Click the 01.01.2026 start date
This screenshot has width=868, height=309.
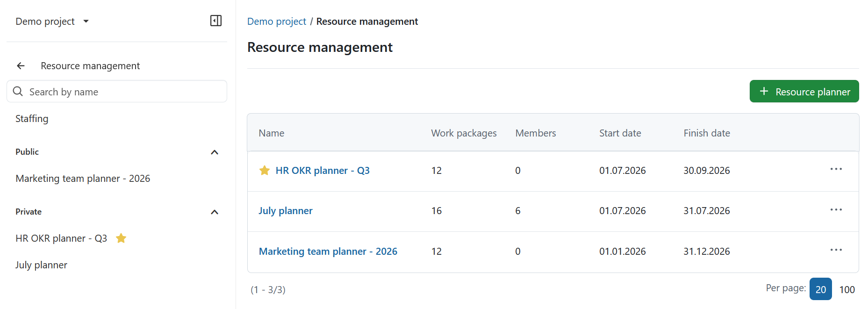623,252
